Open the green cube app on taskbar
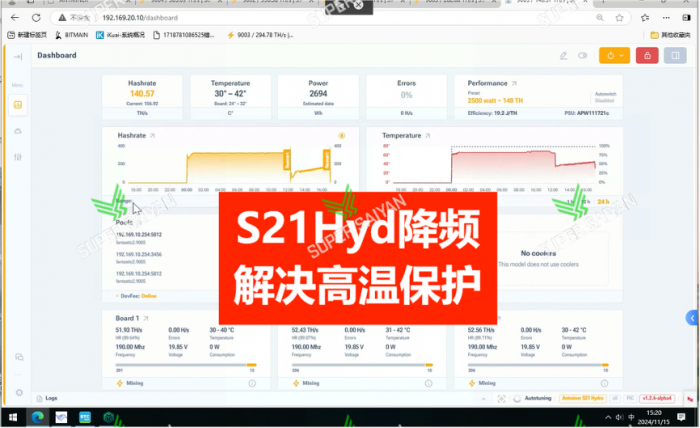This screenshot has width=700, height=428. click(x=108, y=417)
